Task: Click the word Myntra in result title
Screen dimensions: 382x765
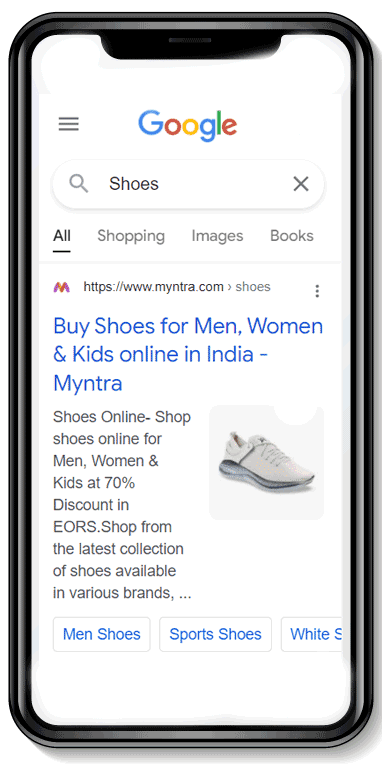Action: 88,383
